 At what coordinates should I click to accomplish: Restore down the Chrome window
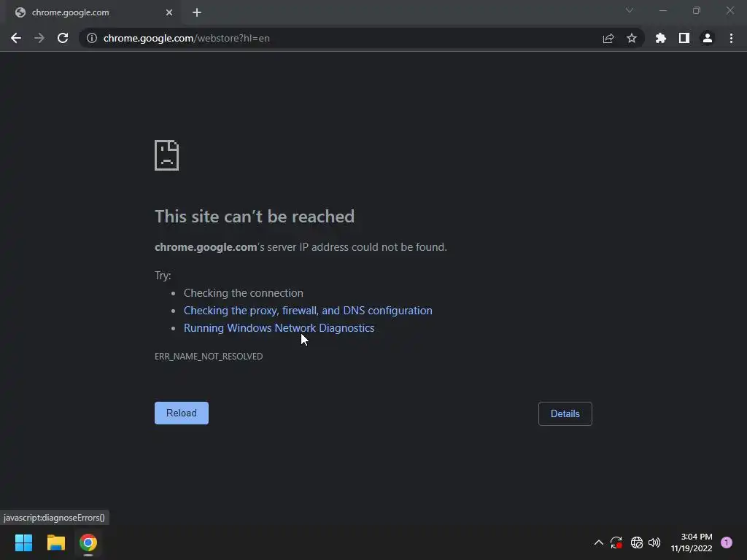coord(697,10)
